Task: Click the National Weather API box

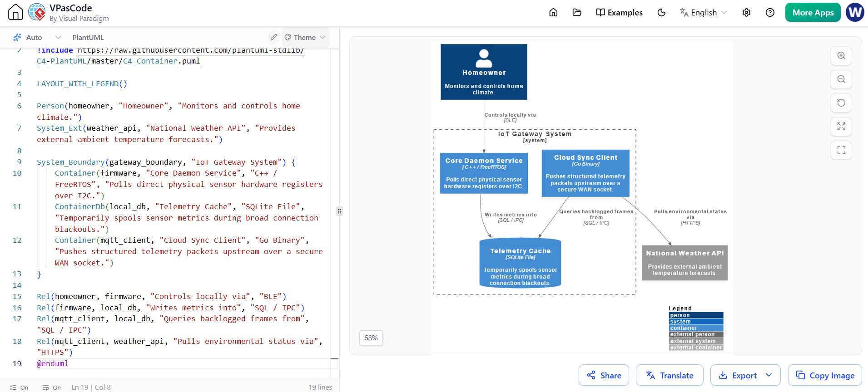Action: coord(684,263)
